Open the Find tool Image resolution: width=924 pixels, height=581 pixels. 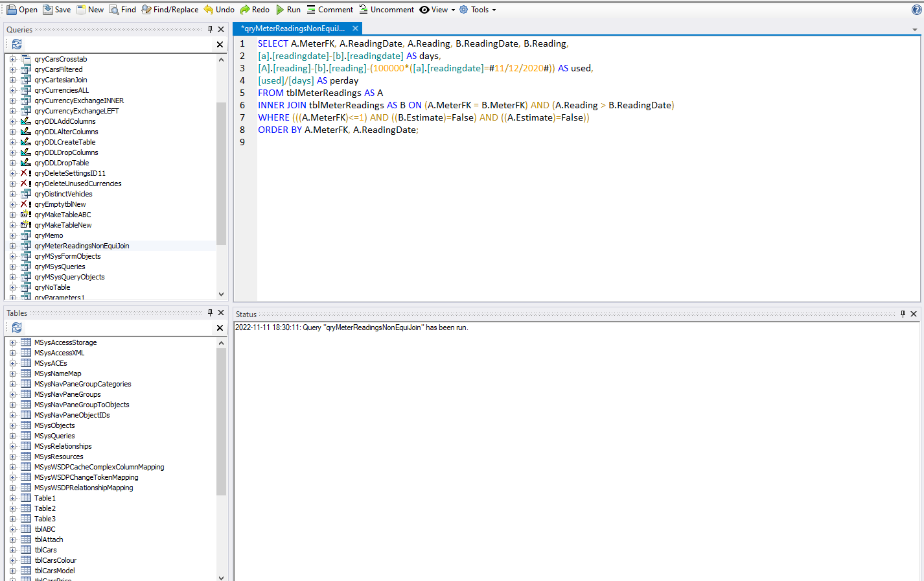point(122,10)
